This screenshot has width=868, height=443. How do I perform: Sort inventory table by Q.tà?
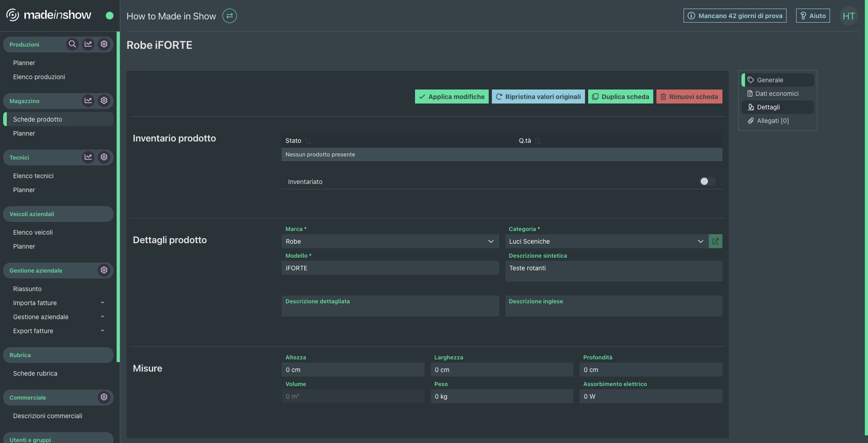538,141
